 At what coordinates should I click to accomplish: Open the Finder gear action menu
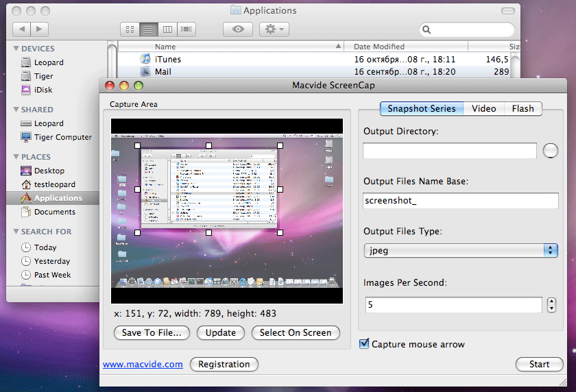click(x=274, y=29)
